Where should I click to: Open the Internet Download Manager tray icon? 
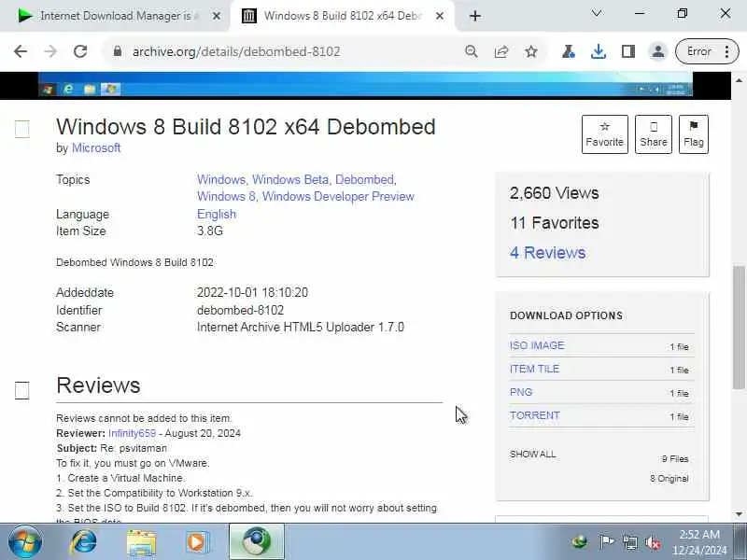pyautogui.click(x=580, y=541)
